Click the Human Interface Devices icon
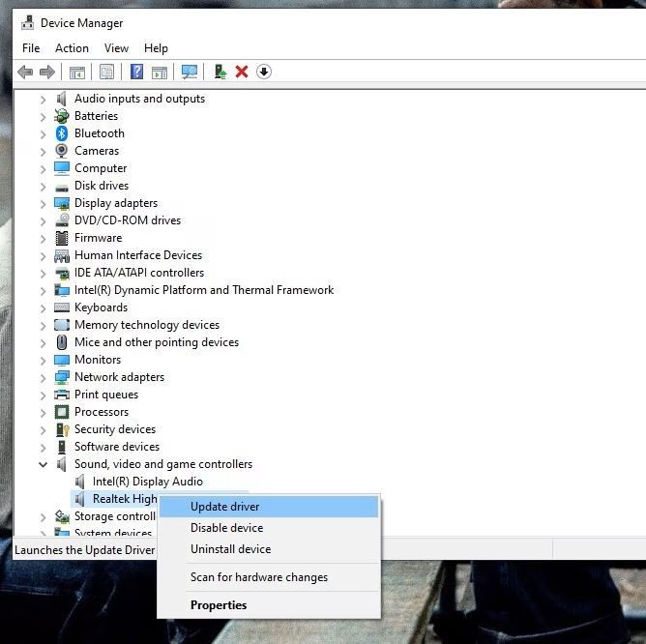The width and height of the screenshot is (646, 644). pyautogui.click(x=62, y=255)
